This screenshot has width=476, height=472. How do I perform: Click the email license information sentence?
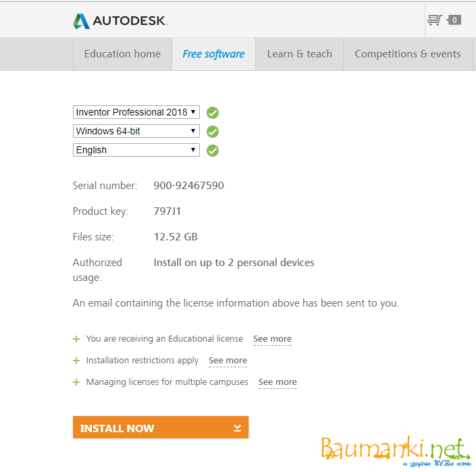click(x=236, y=303)
